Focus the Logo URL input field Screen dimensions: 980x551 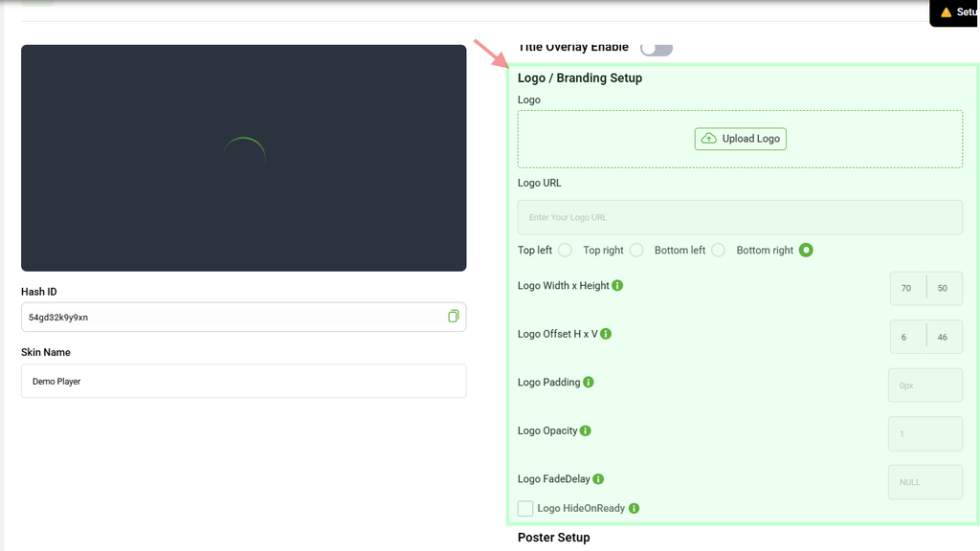coord(740,217)
